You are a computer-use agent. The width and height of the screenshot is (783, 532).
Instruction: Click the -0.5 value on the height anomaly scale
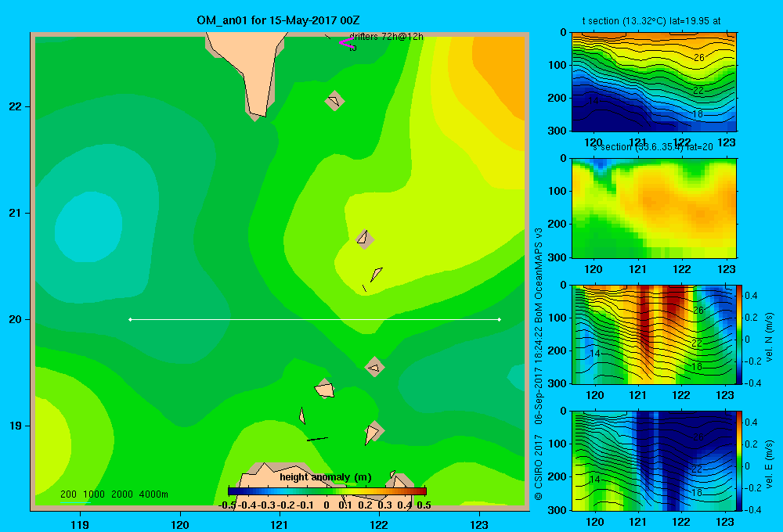click(x=227, y=505)
